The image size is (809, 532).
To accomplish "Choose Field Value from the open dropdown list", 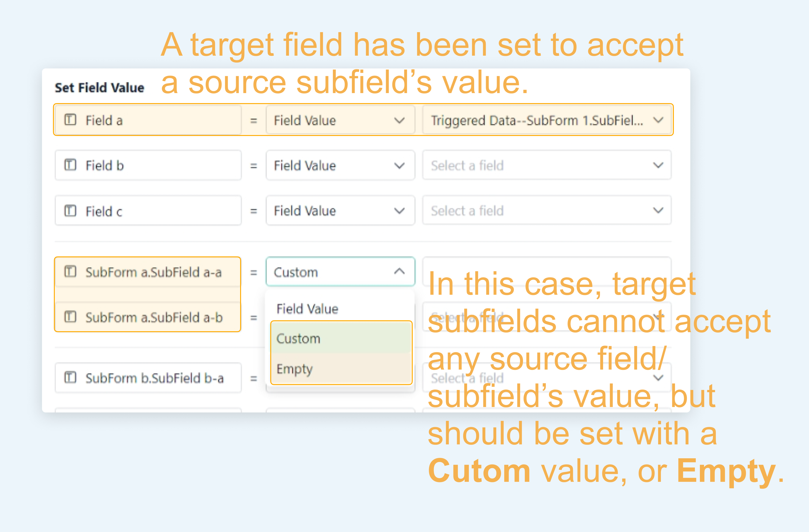I will 307,309.
